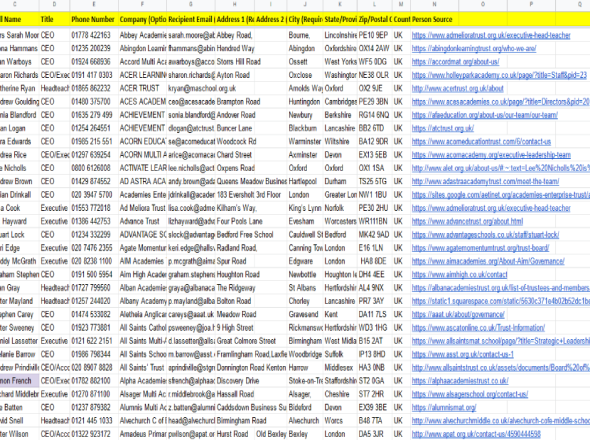This screenshot has width=590, height=440.
Task: Select the "Four Pools Lane" address cell
Action: tap(235, 221)
